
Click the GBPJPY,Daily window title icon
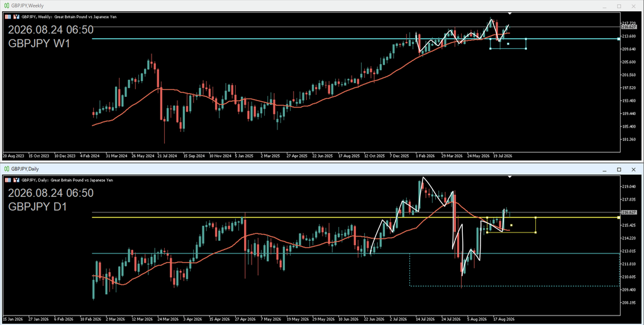coord(6,168)
